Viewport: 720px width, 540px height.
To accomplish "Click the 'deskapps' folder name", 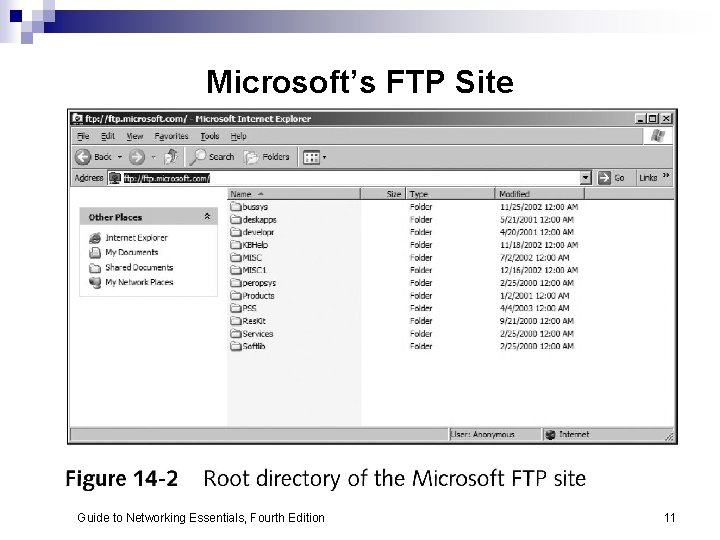I will (259, 220).
